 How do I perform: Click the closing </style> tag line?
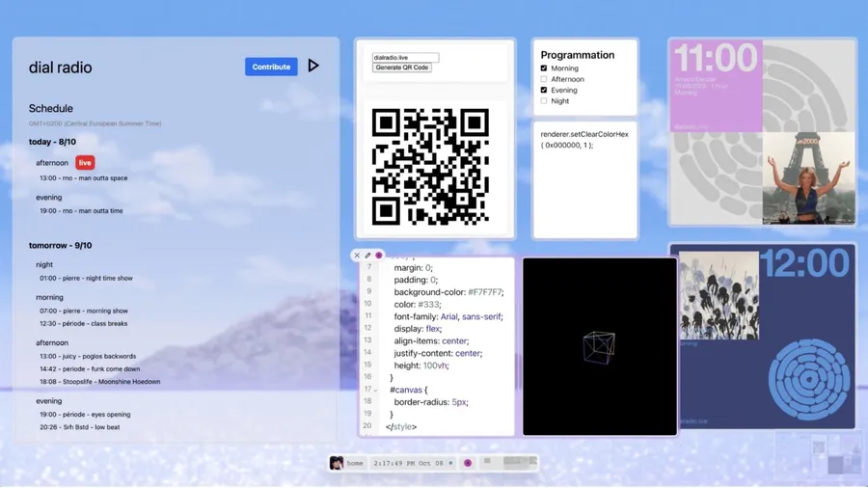click(x=401, y=426)
